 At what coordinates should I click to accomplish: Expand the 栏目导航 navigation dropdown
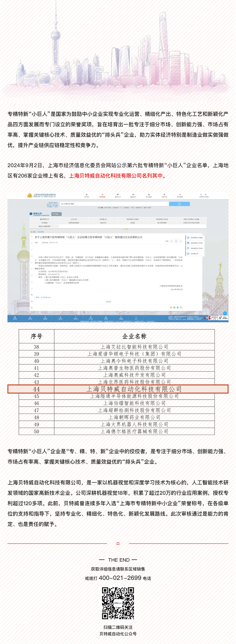[56, 214]
